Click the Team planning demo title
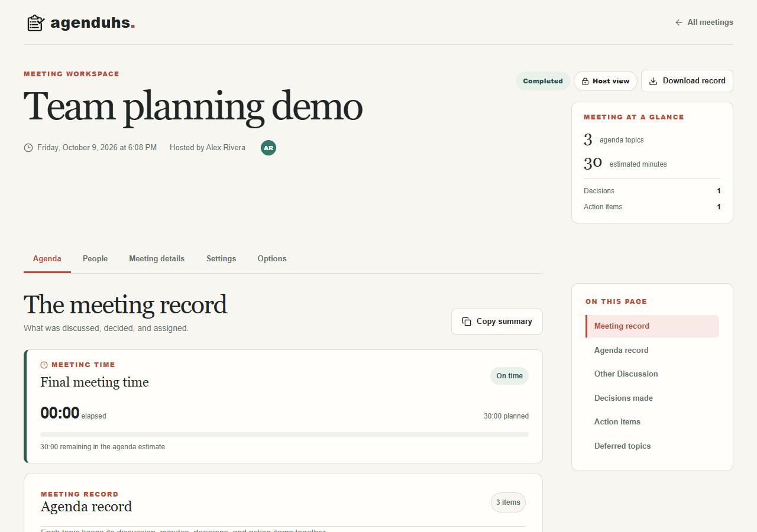Image resolution: width=757 pixels, height=532 pixels. click(193, 107)
